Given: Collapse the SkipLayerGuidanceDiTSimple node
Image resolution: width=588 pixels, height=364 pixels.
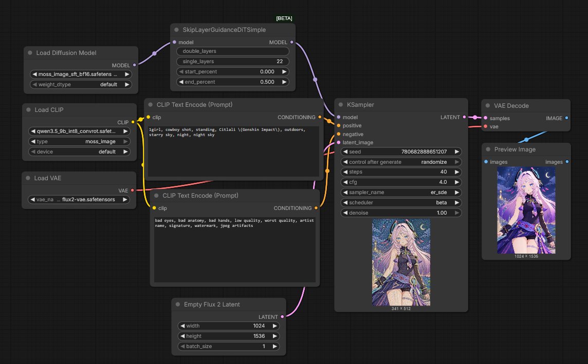Looking at the screenshot, I should [x=176, y=30].
